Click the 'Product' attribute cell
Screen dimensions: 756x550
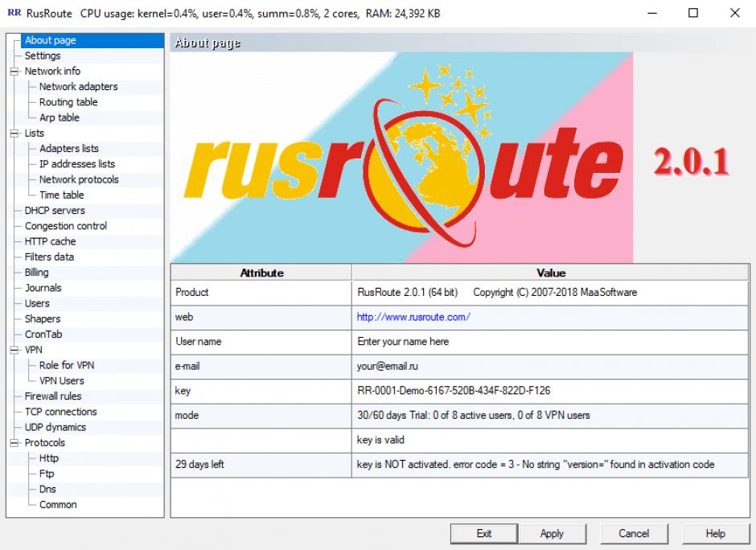[x=261, y=293]
